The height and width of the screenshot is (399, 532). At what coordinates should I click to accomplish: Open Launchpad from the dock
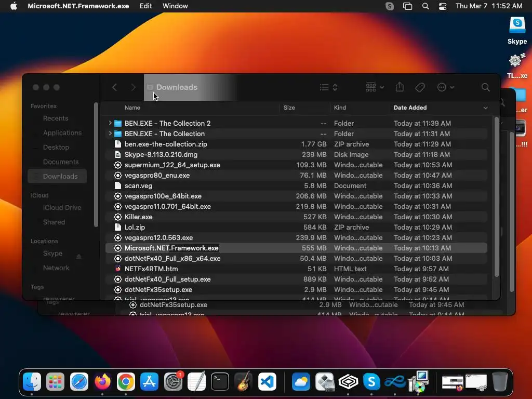(x=55, y=382)
